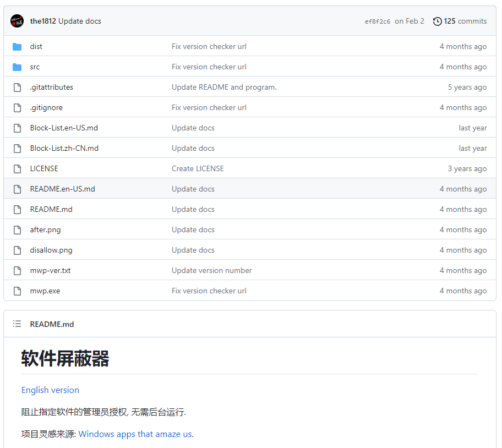Open after.png
Screen dimensions: 502x448
click(46, 230)
